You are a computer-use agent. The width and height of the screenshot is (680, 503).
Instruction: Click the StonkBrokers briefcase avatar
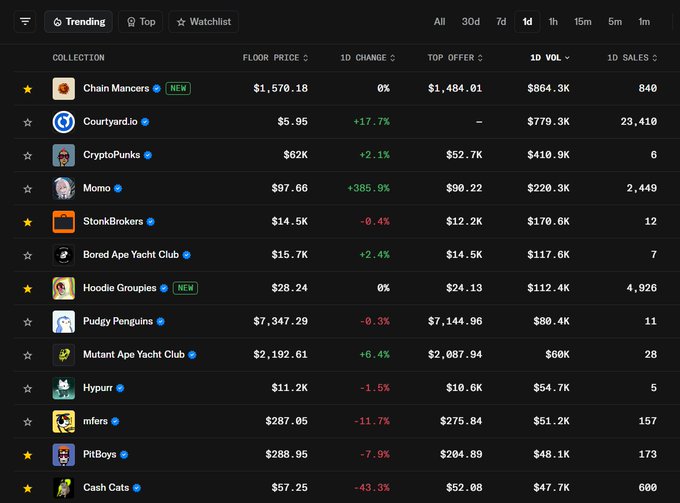coord(64,222)
